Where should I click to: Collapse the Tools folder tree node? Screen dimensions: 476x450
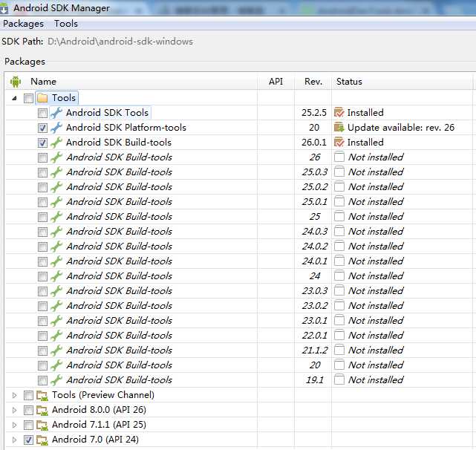14,98
